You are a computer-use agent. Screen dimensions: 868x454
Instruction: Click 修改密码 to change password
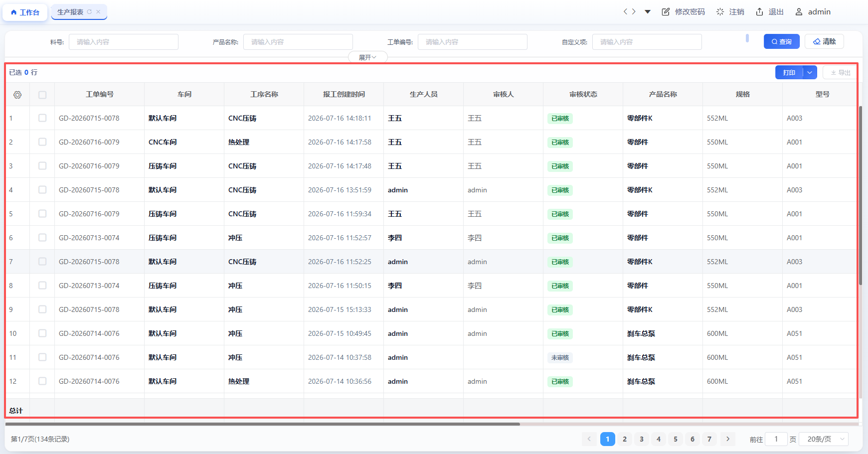tap(683, 12)
